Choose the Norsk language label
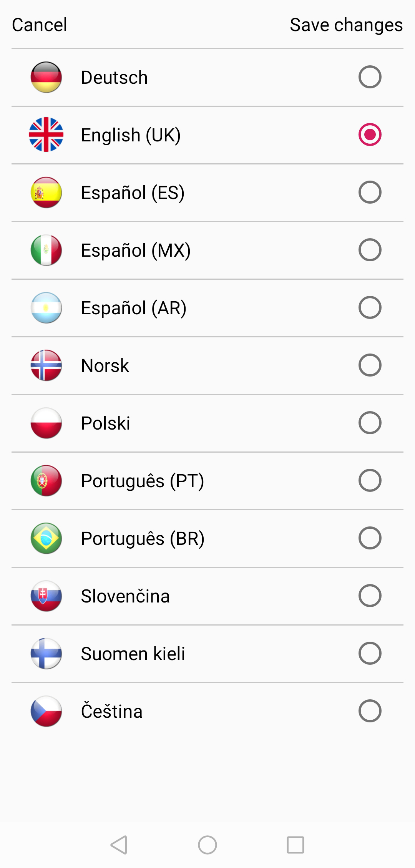Image resolution: width=415 pixels, height=868 pixels. pyautogui.click(x=105, y=365)
